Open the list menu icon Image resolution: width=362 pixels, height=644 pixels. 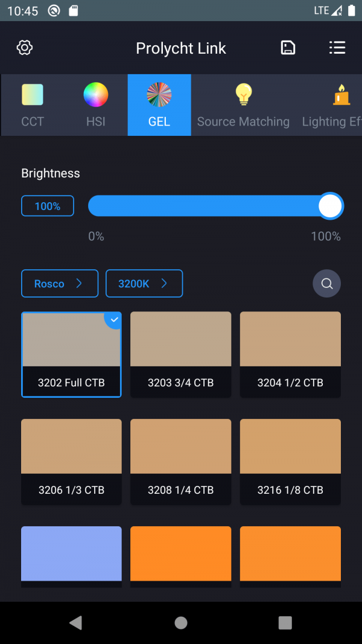click(x=337, y=48)
